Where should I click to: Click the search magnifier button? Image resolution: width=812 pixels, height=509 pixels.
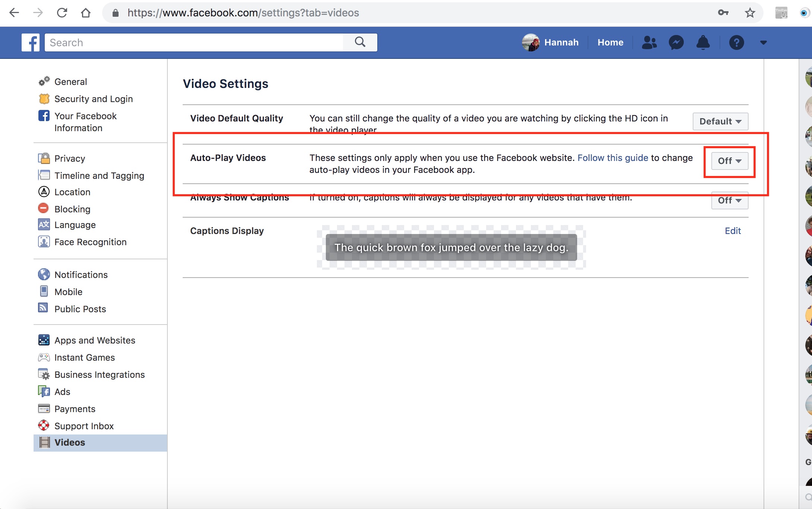click(x=360, y=42)
